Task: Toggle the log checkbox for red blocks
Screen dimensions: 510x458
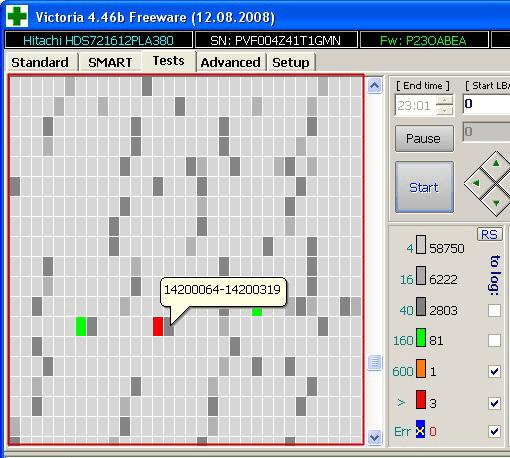Action: coord(494,403)
